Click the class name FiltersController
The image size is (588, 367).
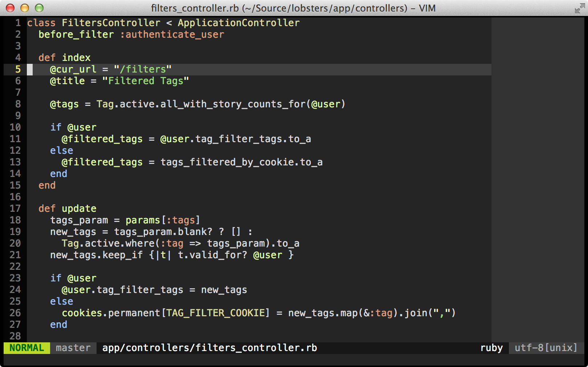111,23
